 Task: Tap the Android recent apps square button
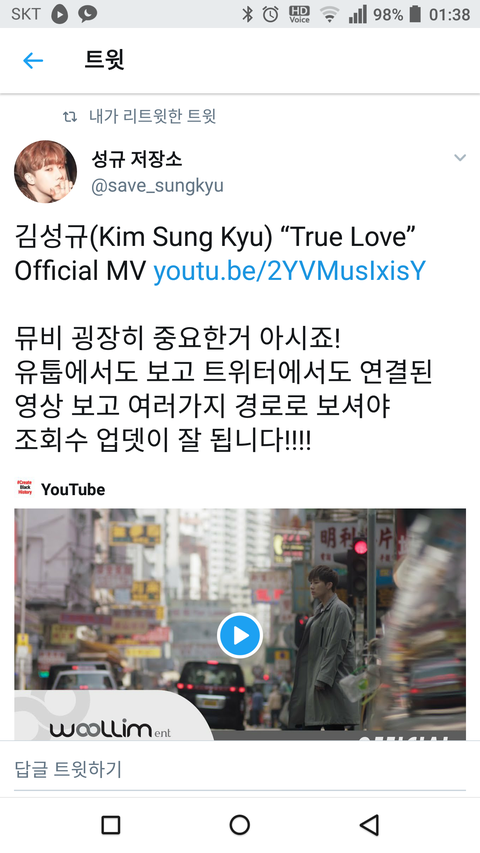tap(111, 825)
